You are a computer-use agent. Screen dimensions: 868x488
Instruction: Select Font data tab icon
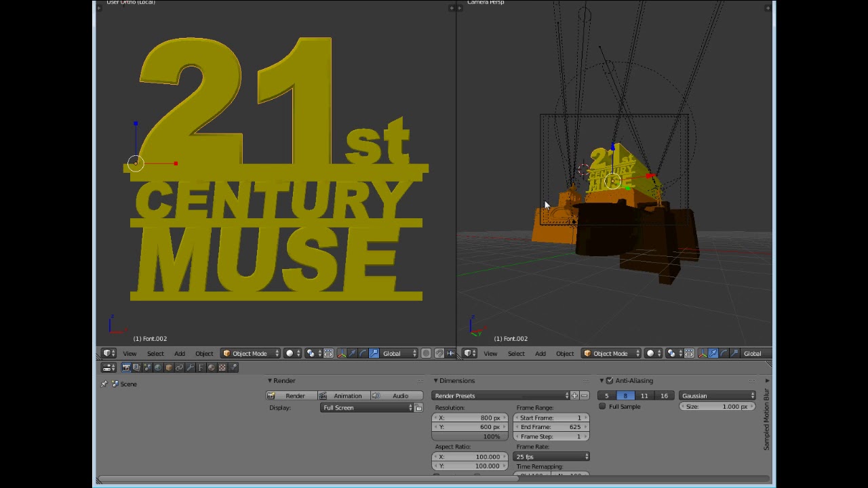click(x=201, y=367)
